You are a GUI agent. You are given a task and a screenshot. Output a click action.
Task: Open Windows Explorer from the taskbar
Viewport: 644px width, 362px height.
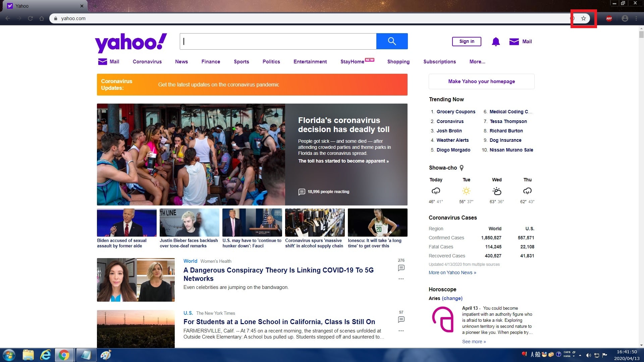click(x=29, y=355)
